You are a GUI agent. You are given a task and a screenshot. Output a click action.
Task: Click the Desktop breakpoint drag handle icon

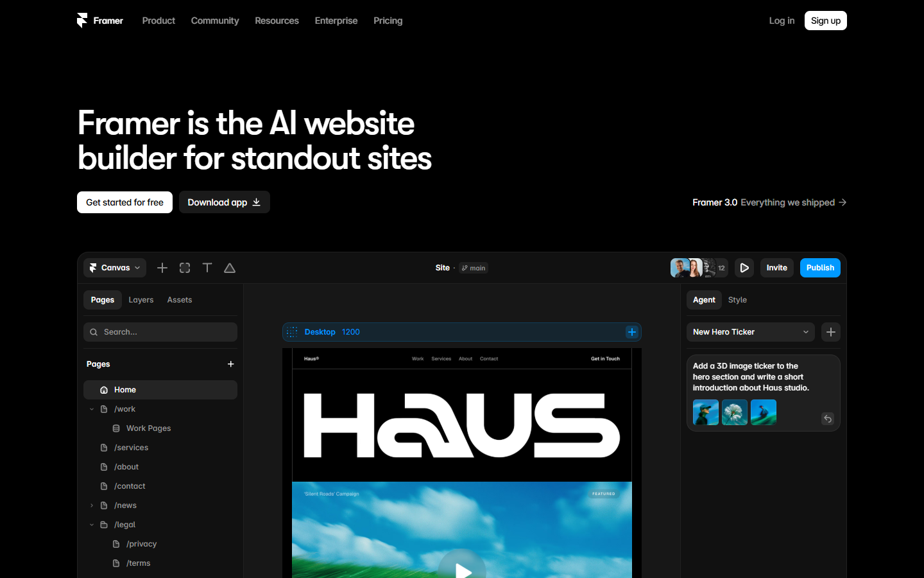click(x=292, y=332)
